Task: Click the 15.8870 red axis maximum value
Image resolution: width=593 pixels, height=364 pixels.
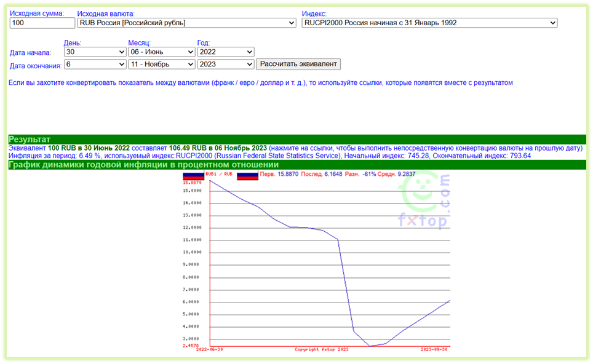Action: click(x=192, y=183)
